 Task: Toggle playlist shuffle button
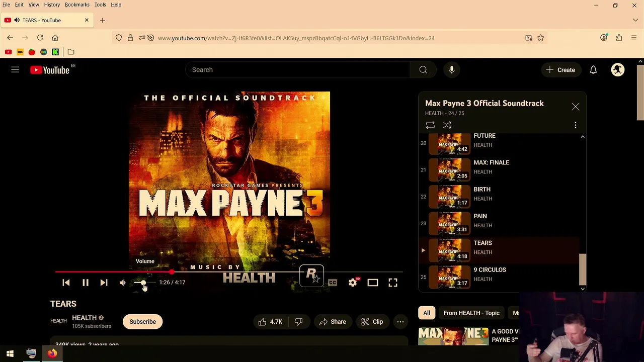447,125
